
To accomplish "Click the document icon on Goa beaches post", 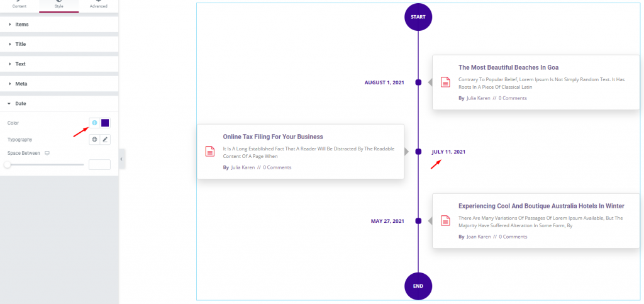I will pyautogui.click(x=446, y=82).
